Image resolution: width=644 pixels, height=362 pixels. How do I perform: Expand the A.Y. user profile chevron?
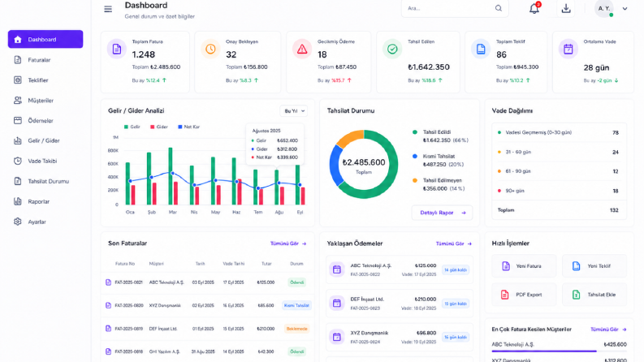[x=625, y=8]
